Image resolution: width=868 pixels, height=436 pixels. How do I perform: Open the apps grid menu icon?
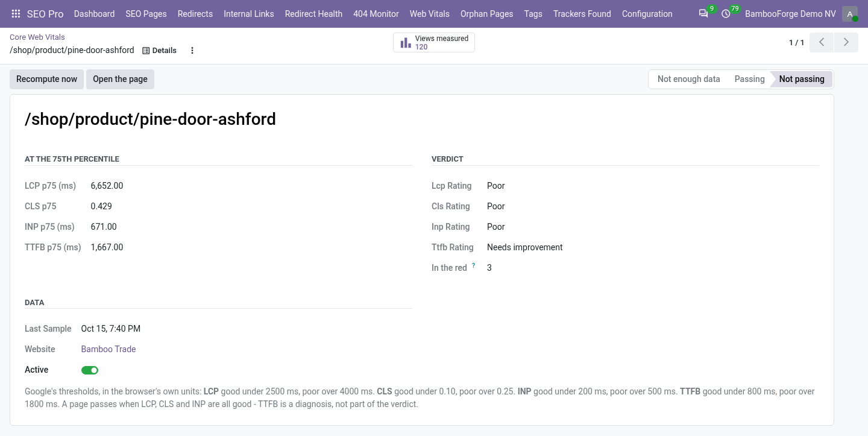point(16,13)
